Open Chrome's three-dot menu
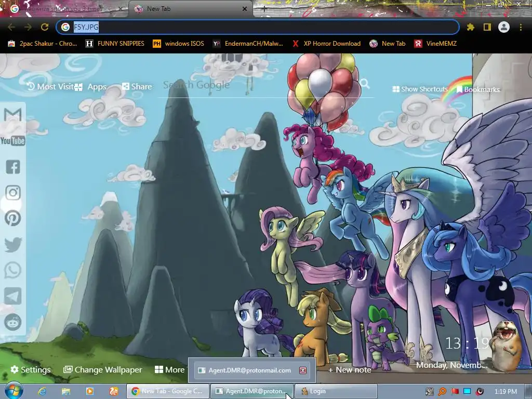Image resolution: width=532 pixels, height=399 pixels. click(521, 27)
